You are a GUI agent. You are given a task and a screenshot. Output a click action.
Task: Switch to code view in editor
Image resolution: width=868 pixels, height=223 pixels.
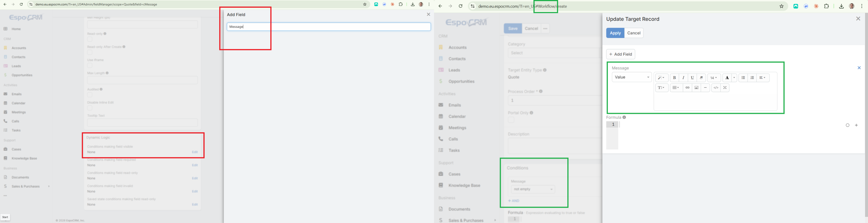pos(716,88)
